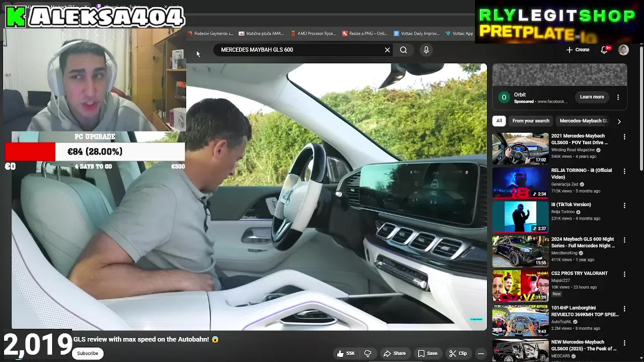Screen dimensions: 644x362
Task: Open options for CS2 PROS TRY VALORANT
Action: click(x=624, y=275)
